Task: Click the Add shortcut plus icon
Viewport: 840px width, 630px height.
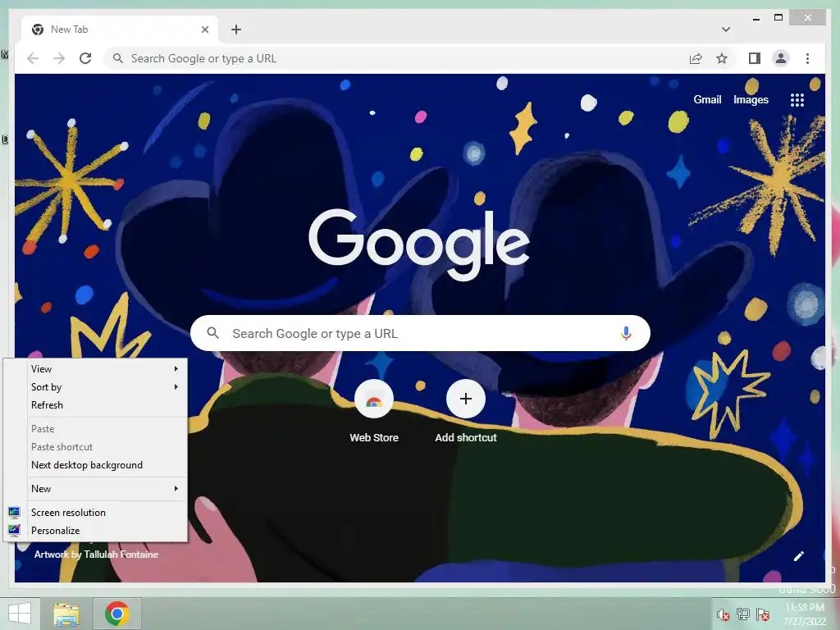Action: click(466, 399)
